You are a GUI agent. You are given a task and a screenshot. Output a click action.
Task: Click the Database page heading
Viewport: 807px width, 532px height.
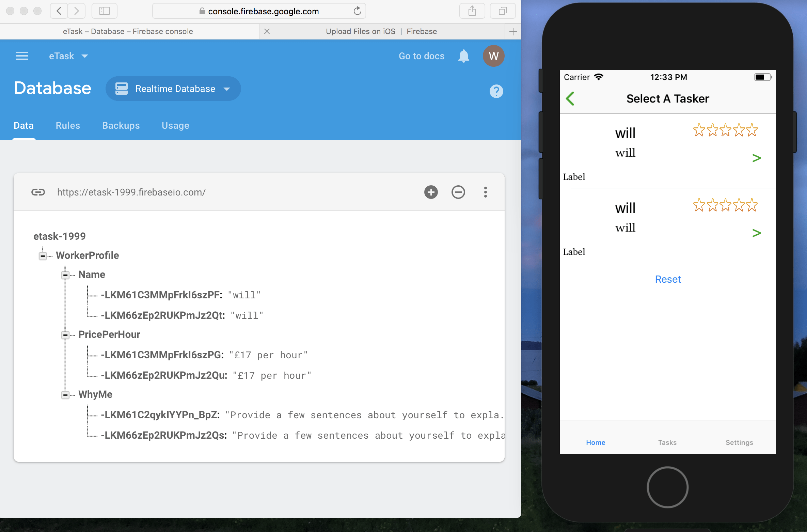point(53,88)
